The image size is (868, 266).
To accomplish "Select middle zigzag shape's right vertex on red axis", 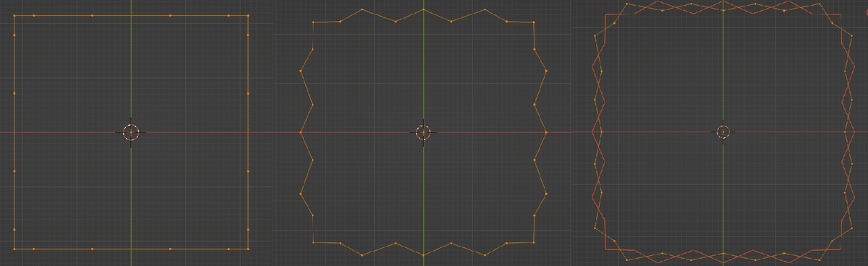I will click(546, 132).
